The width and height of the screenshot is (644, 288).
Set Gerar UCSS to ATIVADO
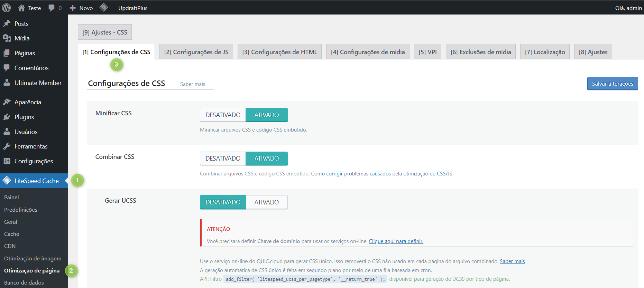[x=266, y=202]
